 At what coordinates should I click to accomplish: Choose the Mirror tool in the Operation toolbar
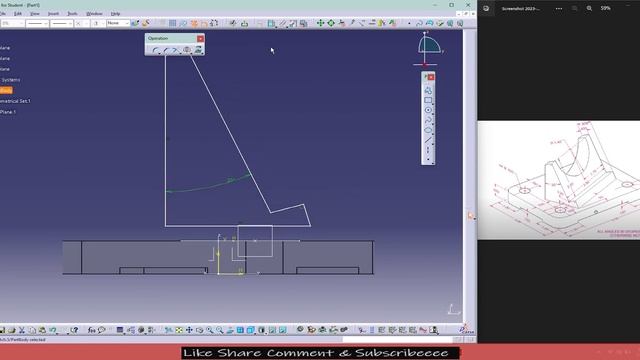(x=187, y=50)
